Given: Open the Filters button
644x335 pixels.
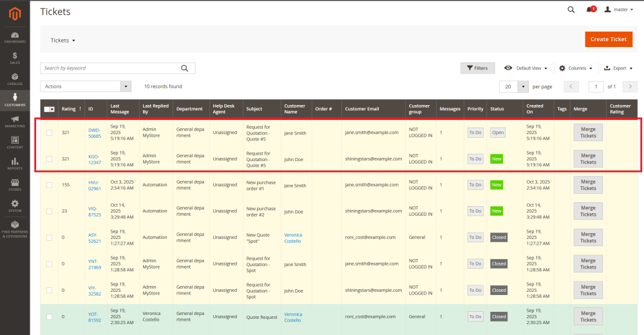Looking at the screenshot, I should click(x=477, y=68).
